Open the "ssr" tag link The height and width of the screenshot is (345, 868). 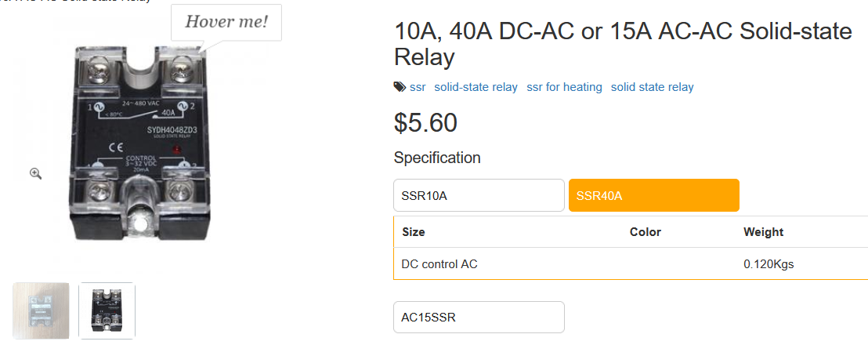point(418,87)
